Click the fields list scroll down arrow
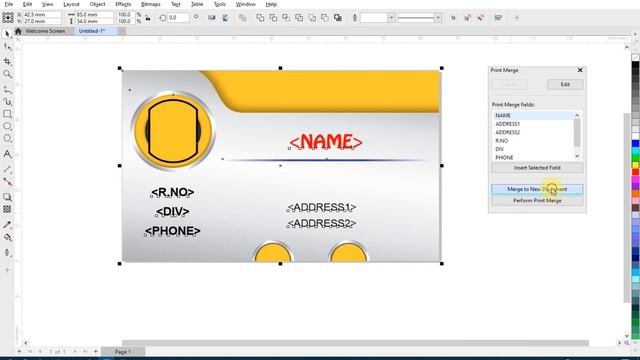This screenshot has height=360, width=640. (577, 156)
